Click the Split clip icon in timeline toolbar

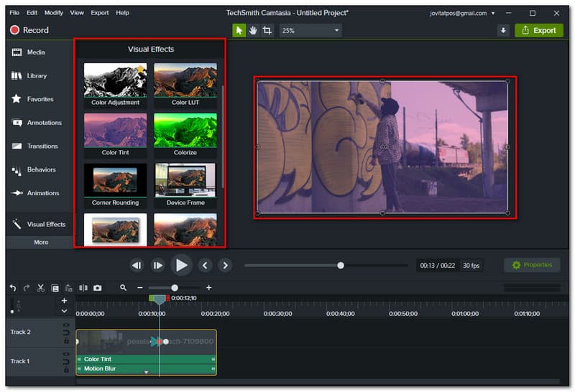click(83, 288)
